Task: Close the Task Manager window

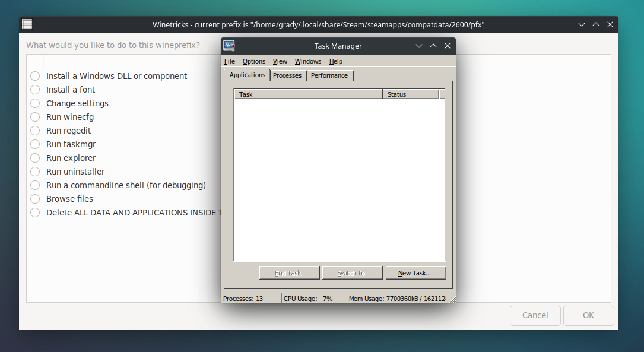Action: point(448,46)
